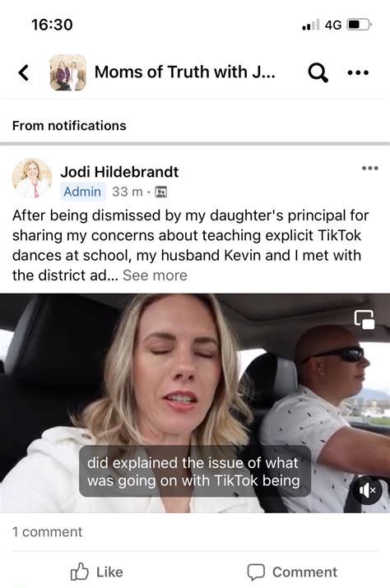Tap the 4G signal indicator
This screenshot has width=390, height=588.
333,25
